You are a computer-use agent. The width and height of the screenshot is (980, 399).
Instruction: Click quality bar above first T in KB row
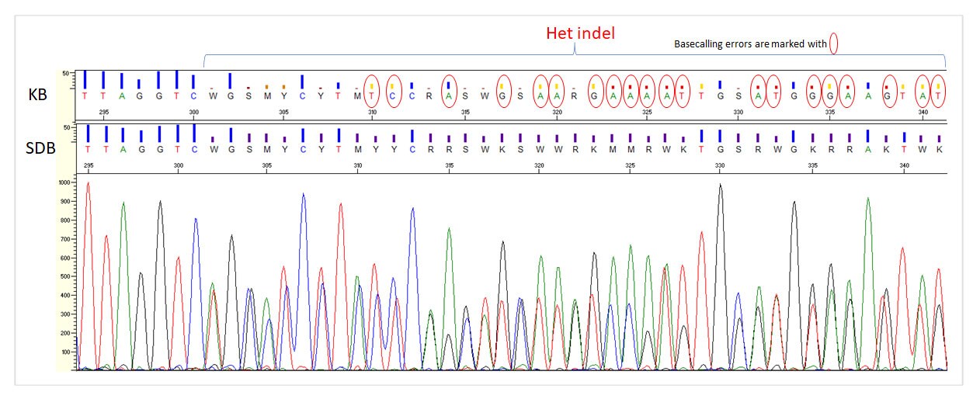pyautogui.click(x=85, y=79)
